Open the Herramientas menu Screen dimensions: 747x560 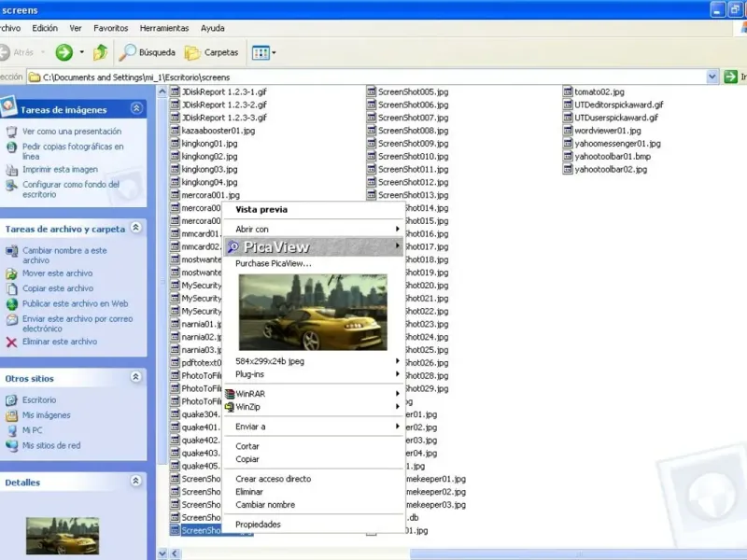pos(163,28)
